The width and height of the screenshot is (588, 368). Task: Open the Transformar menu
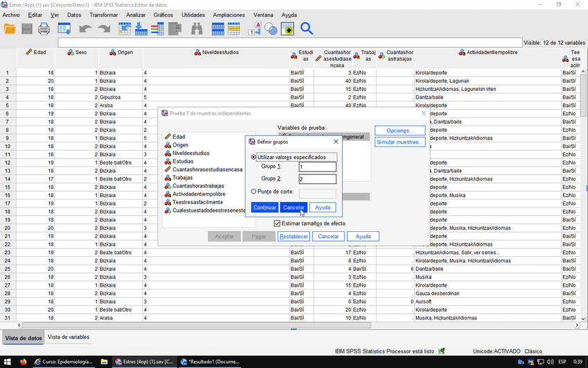[x=103, y=15]
